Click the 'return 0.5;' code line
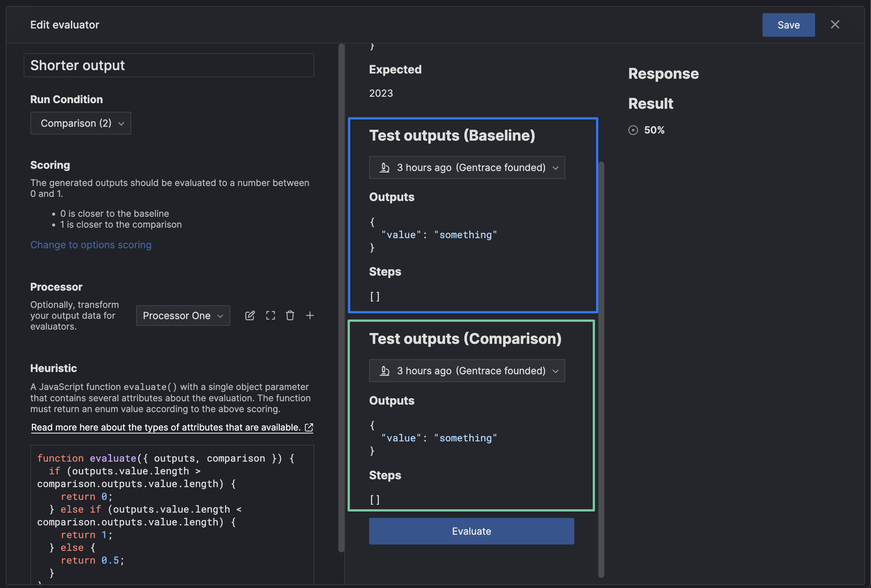Screen dimensions: 871x588 [92, 560]
